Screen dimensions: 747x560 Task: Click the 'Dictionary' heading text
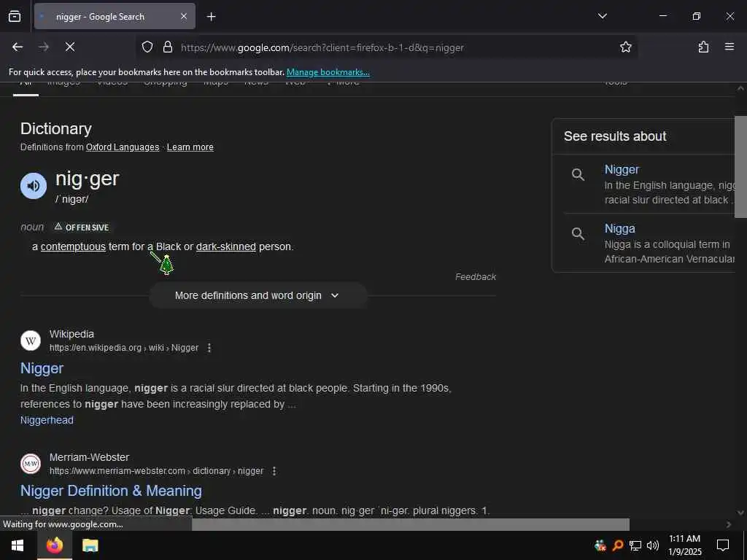56,128
